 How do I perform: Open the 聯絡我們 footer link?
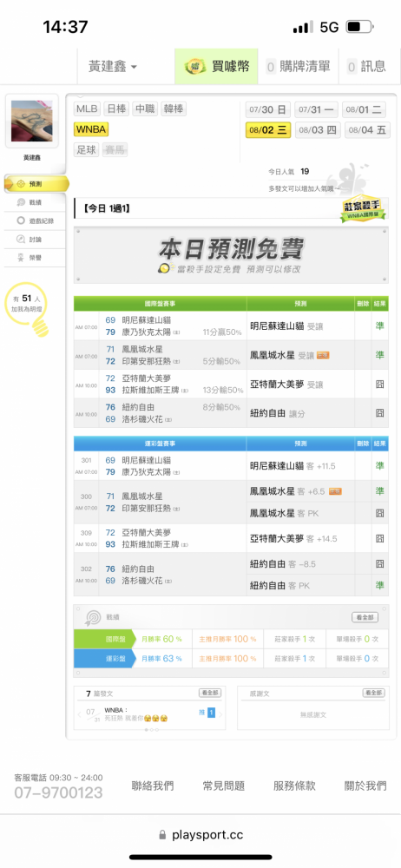152,786
